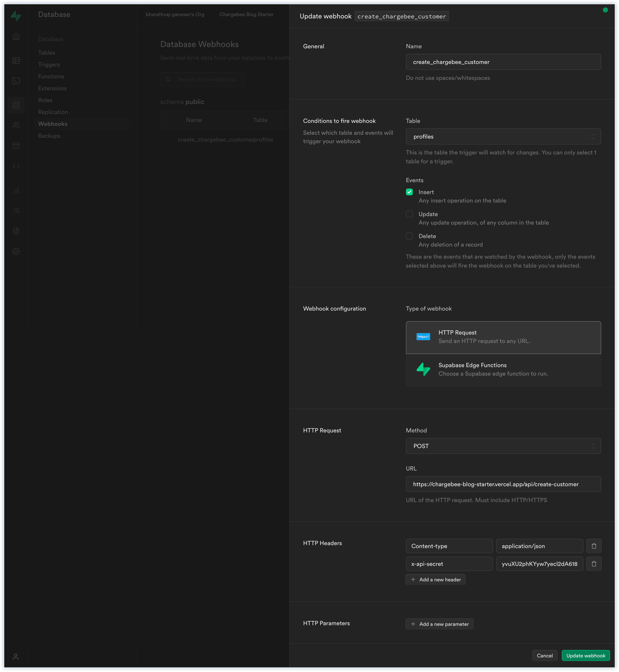Click the Roles sidebar icon
This screenshot has height=672, width=619.
pyautogui.click(x=45, y=100)
